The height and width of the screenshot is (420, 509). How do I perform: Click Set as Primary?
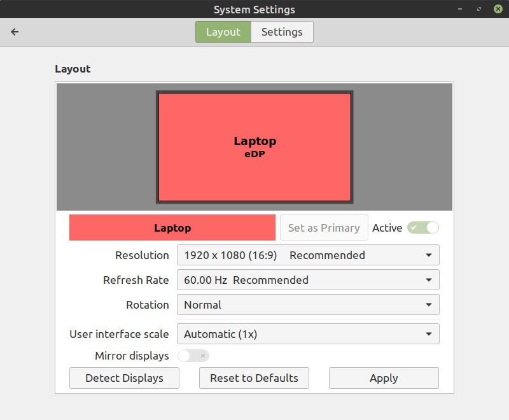pyautogui.click(x=324, y=227)
